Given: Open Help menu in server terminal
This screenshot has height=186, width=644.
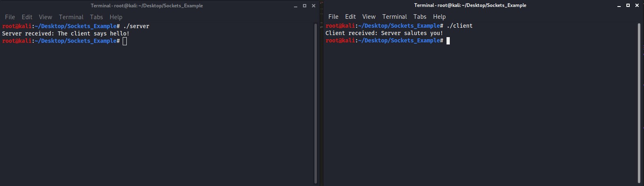Looking at the screenshot, I should coord(116,17).
